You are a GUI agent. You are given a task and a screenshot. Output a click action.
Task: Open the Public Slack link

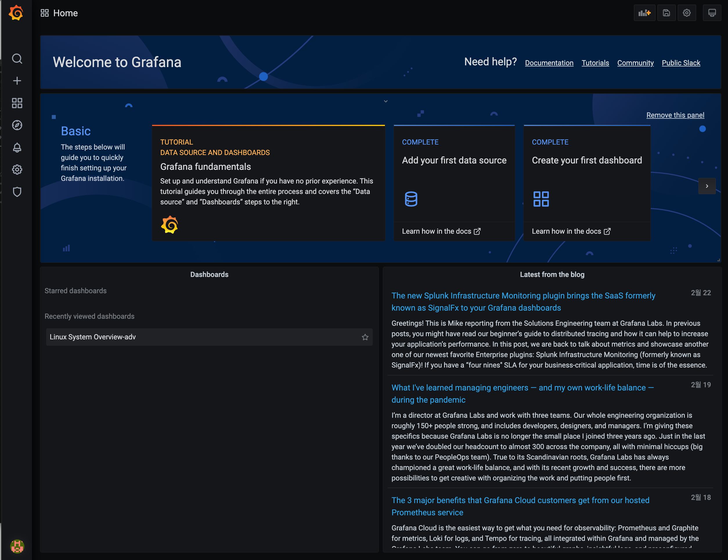(681, 63)
